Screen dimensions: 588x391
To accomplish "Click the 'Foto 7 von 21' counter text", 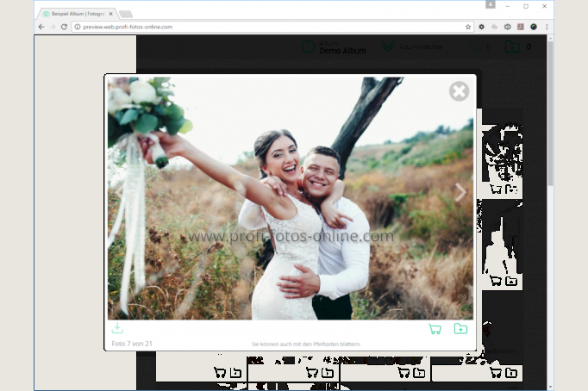I will [132, 344].
